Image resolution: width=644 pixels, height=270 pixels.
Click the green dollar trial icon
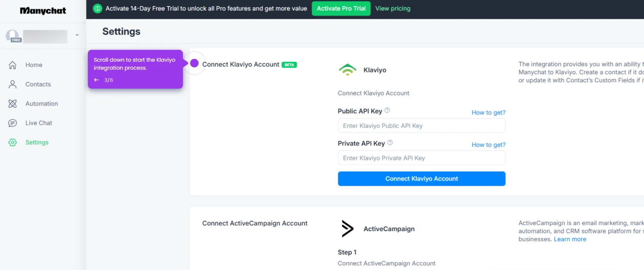[x=98, y=8]
